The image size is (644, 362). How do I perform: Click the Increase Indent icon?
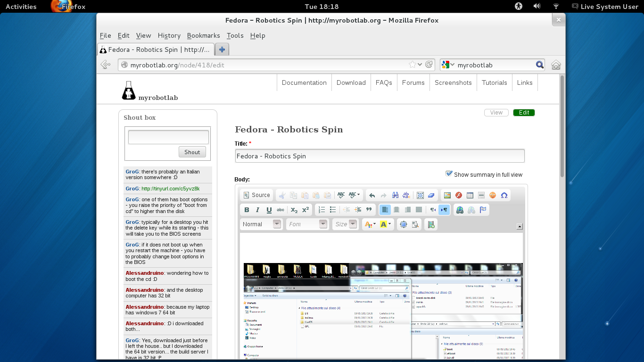coord(358,210)
